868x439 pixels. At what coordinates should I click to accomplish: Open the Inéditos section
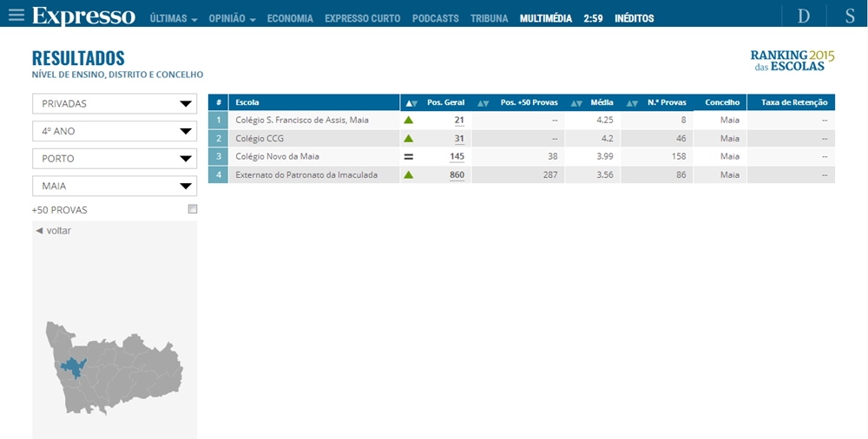click(x=635, y=19)
